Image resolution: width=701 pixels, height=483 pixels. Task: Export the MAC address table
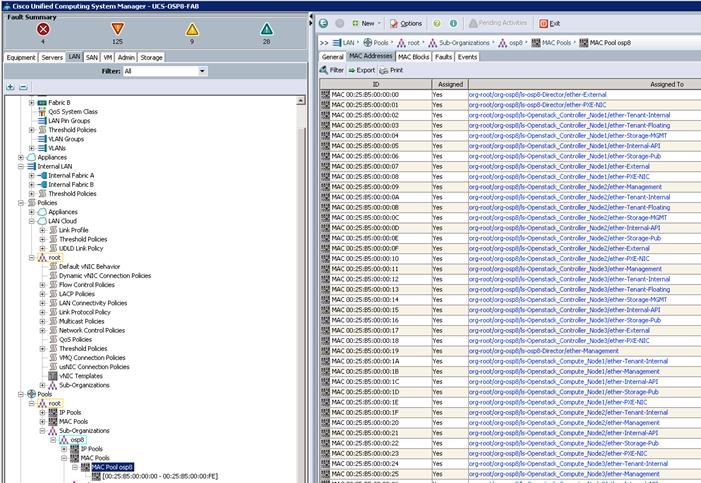(x=362, y=70)
